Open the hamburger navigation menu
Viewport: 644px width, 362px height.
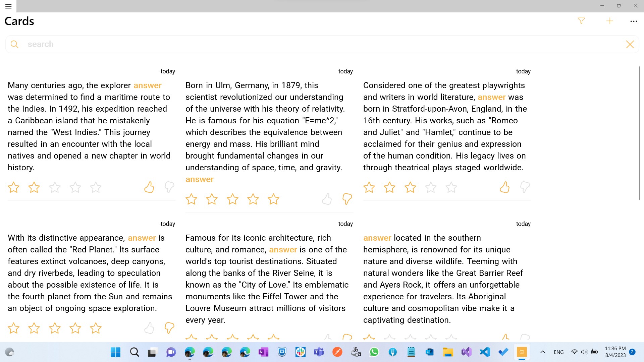pyautogui.click(x=8, y=6)
